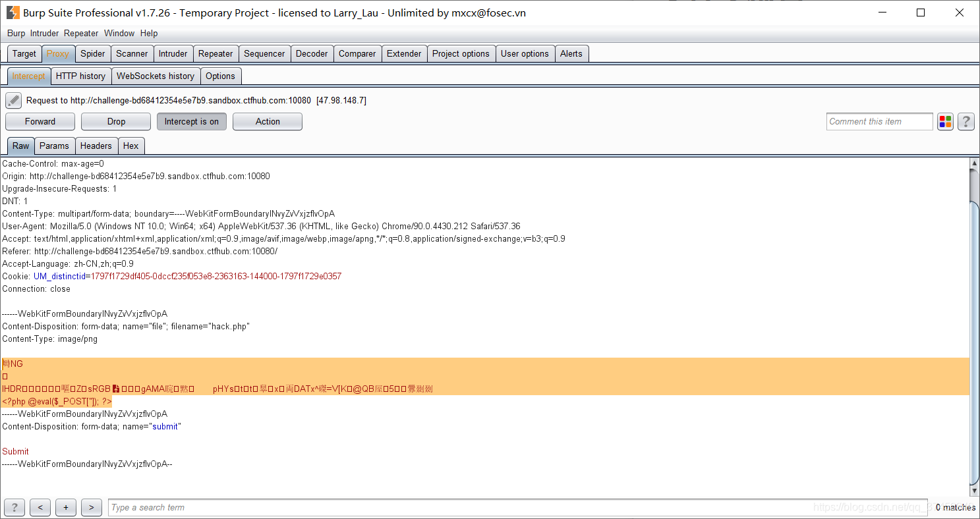Open the Burp menu
Screen dimensions: 980x519
[16, 33]
